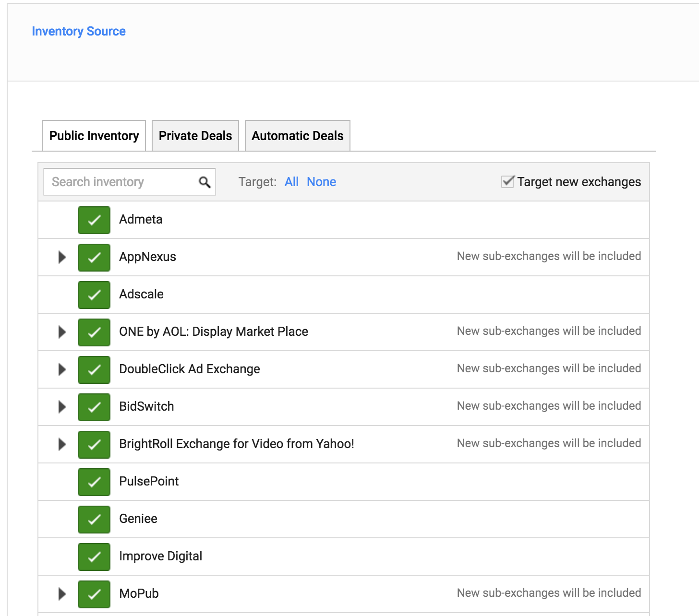Expand the AppNexus sub-exchanges

pos(62,257)
